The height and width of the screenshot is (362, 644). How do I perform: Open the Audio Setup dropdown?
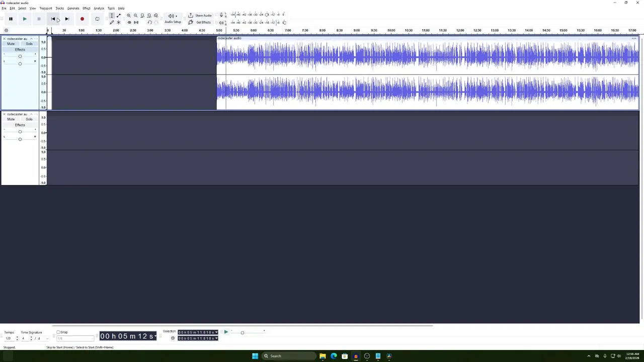tap(173, 19)
